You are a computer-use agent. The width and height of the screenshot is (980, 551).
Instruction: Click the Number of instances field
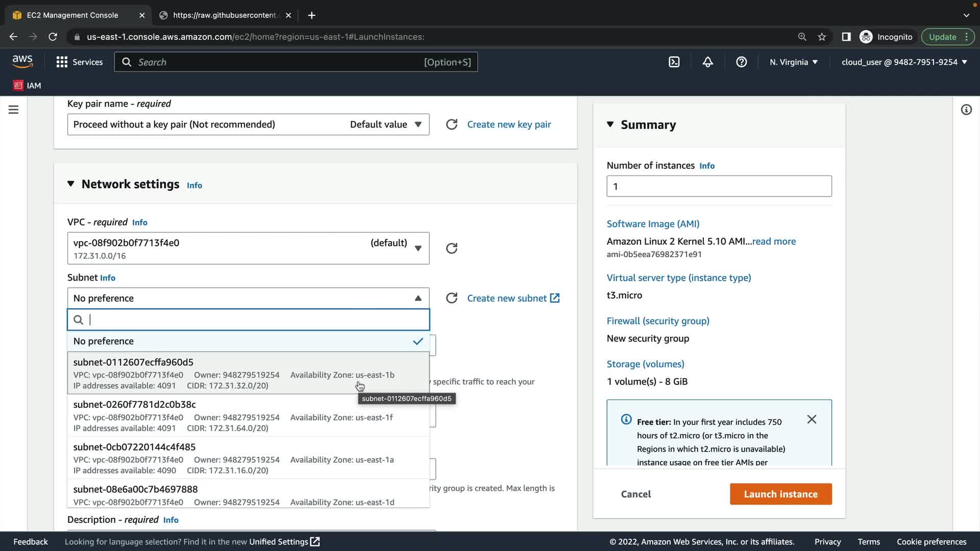[719, 186]
